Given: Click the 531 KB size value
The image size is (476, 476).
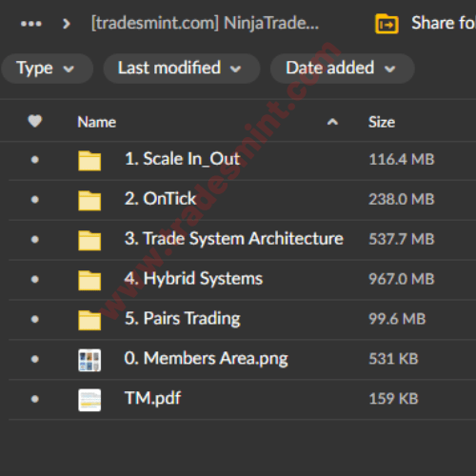Looking at the screenshot, I should point(393,359).
